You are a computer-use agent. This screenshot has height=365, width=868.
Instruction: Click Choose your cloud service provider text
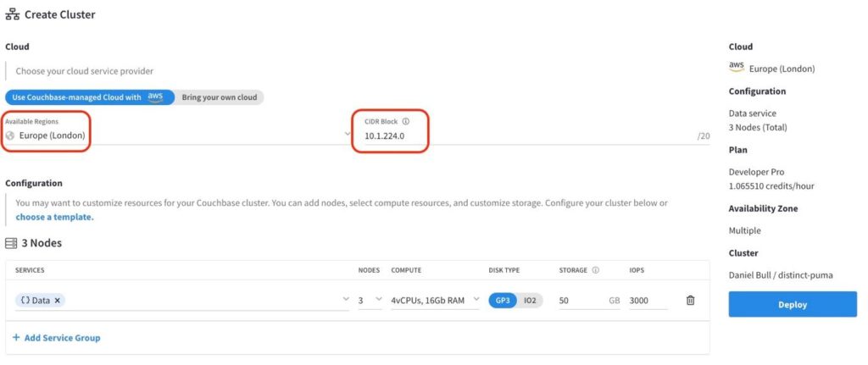pos(84,71)
